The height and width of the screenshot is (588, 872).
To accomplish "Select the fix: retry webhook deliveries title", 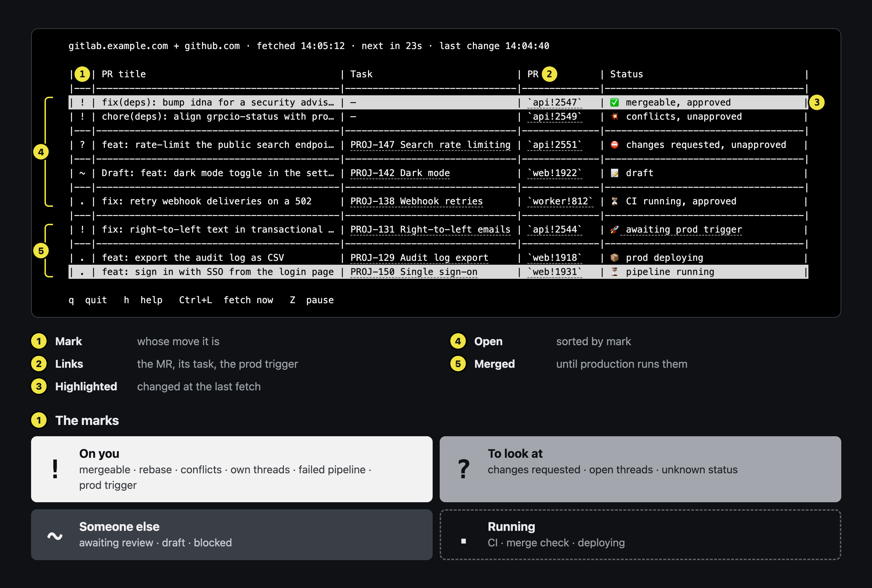I will point(207,202).
